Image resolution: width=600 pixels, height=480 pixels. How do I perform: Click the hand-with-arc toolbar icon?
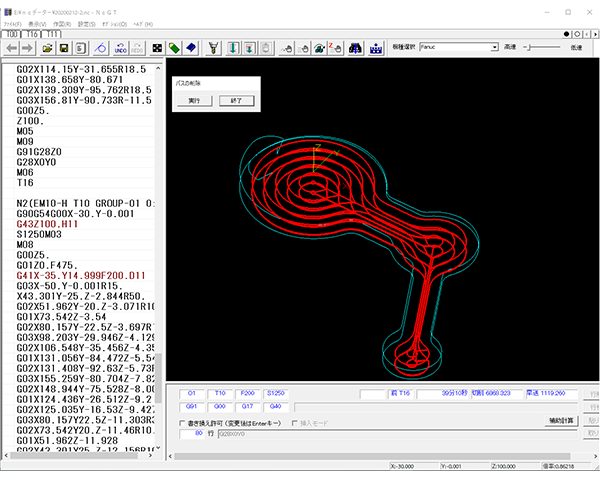pyautogui.click(x=320, y=48)
